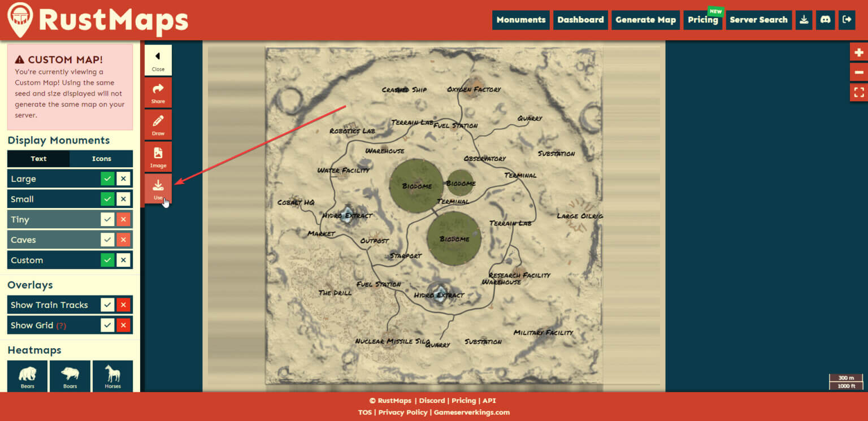Switch monument display to Icons tab

point(102,159)
